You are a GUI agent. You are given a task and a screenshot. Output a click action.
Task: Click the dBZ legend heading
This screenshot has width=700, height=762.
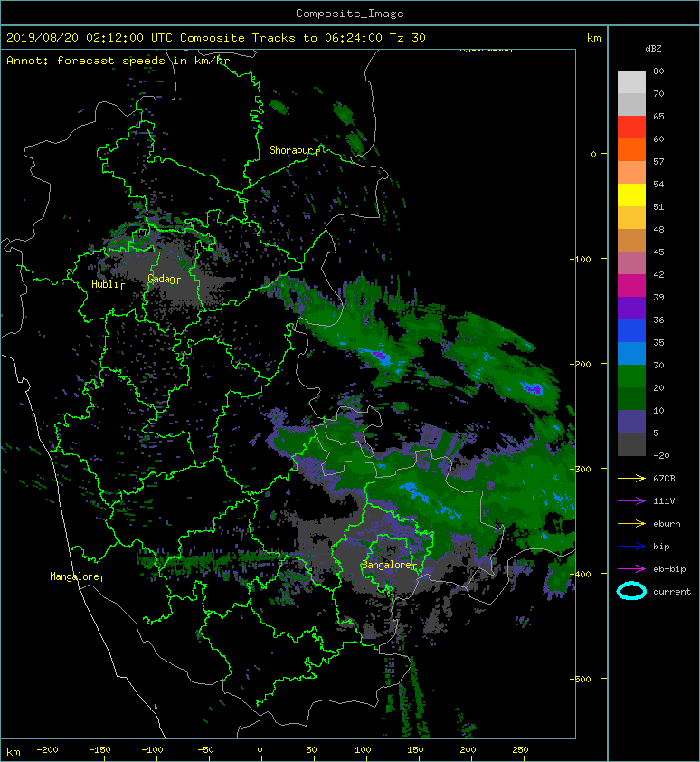click(x=653, y=49)
